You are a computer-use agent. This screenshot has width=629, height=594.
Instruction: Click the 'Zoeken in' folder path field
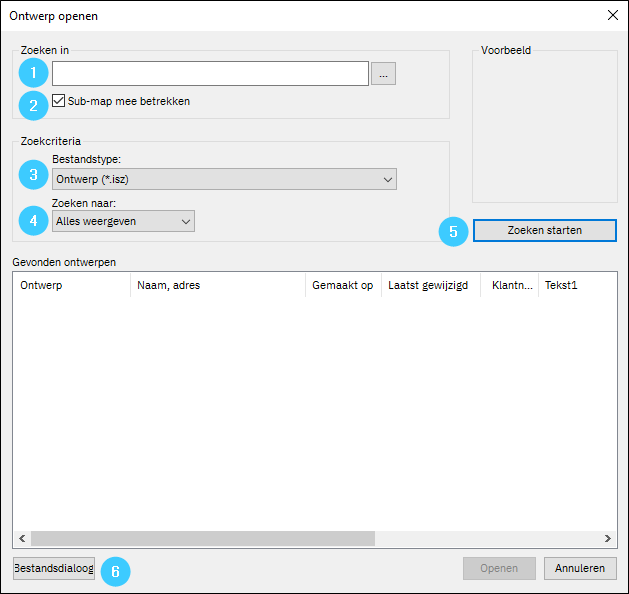click(x=210, y=73)
